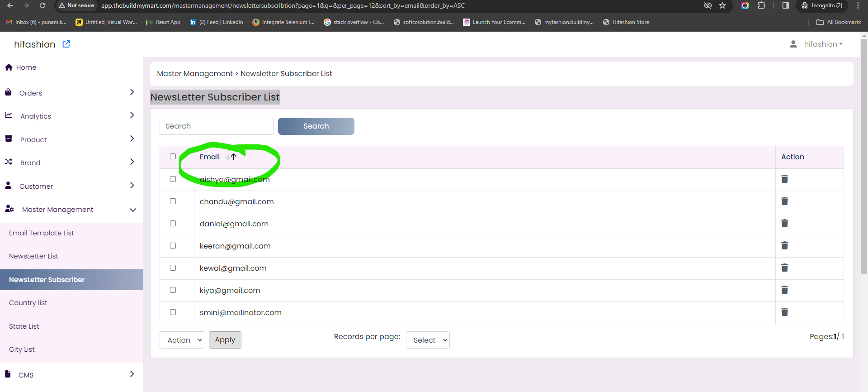Click the Brand shuffle icon

point(9,162)
